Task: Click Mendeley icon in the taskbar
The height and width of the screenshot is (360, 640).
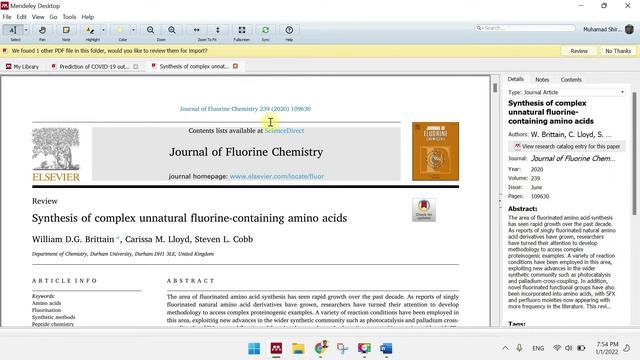Action: tap(276, 349)
